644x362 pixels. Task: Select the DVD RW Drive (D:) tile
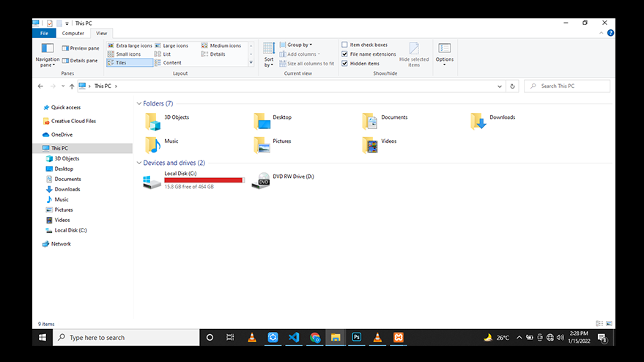click(284, 181)
